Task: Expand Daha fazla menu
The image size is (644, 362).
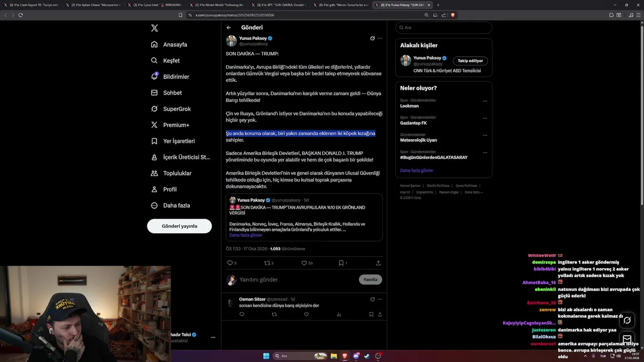Action: pos(171,205)
